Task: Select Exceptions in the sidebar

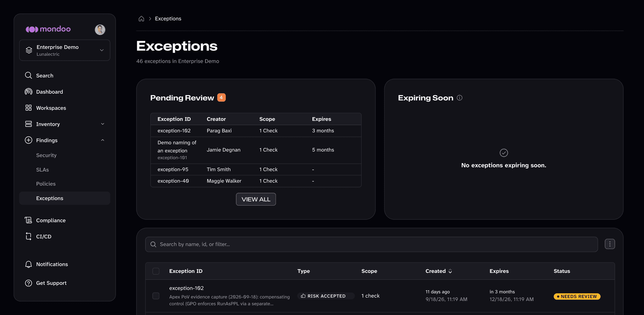Action: click(64, 198)
